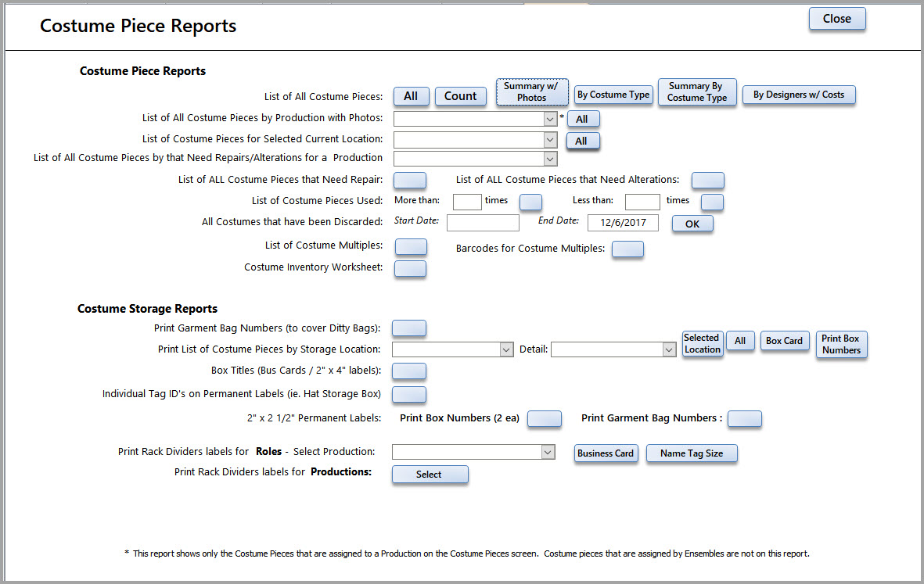Click button for Print Garment Bag Numbers Ditty Bags
924x584 pixels.
[409, 328]
